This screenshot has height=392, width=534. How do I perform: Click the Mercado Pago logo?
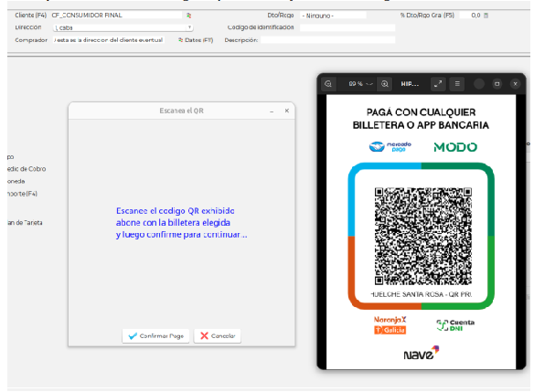[390, 147]
